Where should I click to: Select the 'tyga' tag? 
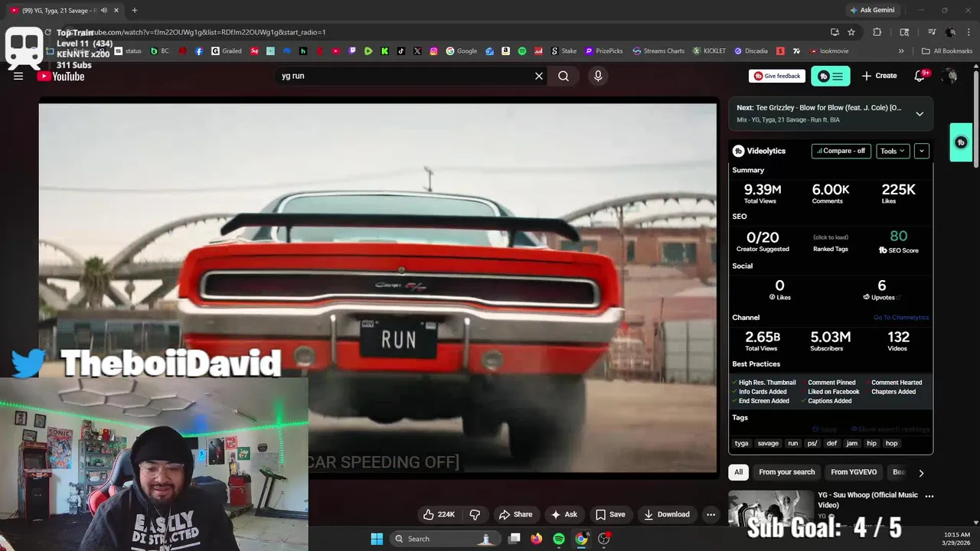(742, 443)
